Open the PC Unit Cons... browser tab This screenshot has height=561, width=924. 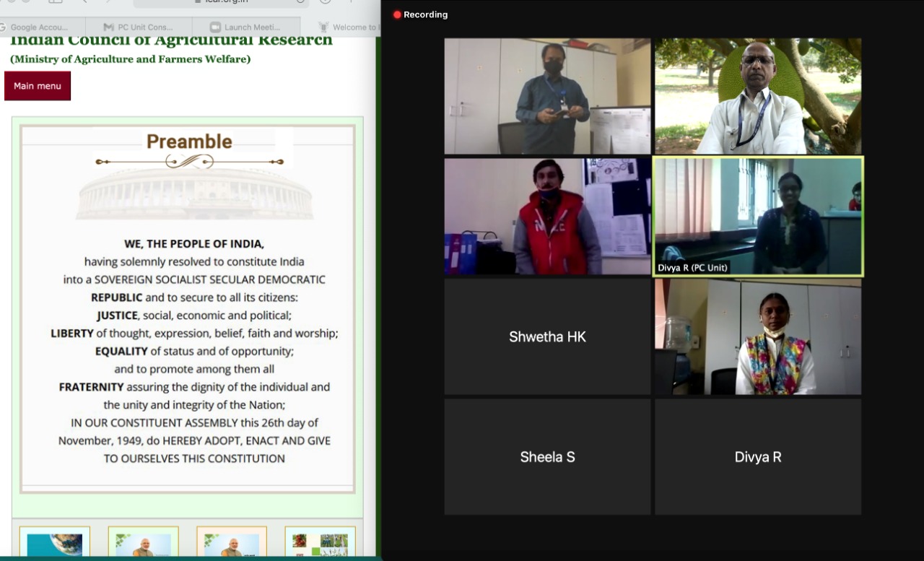pyautogui.click(x=145, y=27)
